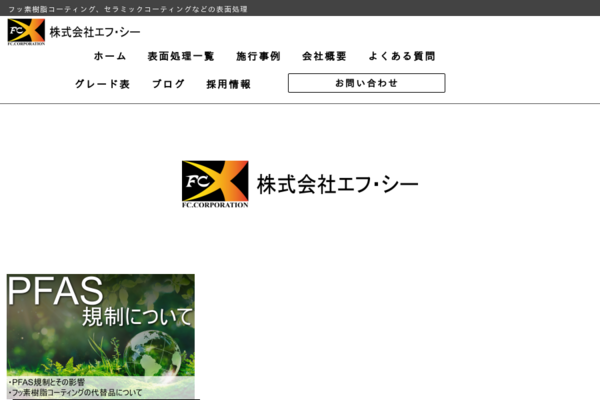Click the お問い合わせ button
Image resolution: width=600 pixels, height=400 pixels.
point(366,83)
